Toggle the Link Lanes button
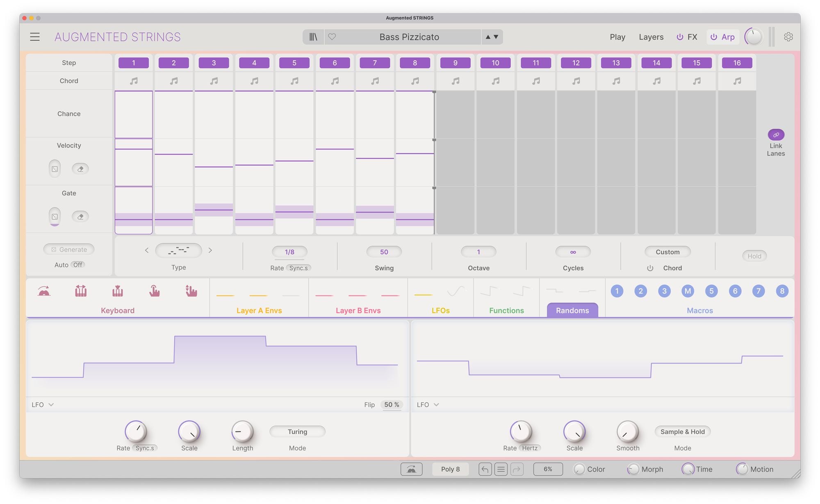This screenshot has height=504, width=820. click(776, 135)
